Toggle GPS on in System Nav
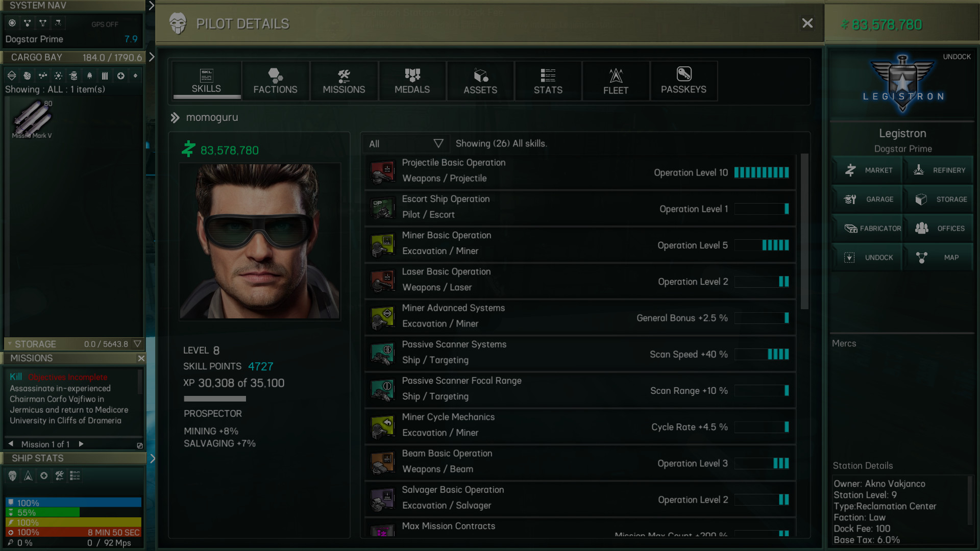This screenshot has width=980, height=551. tap(105, 24)
